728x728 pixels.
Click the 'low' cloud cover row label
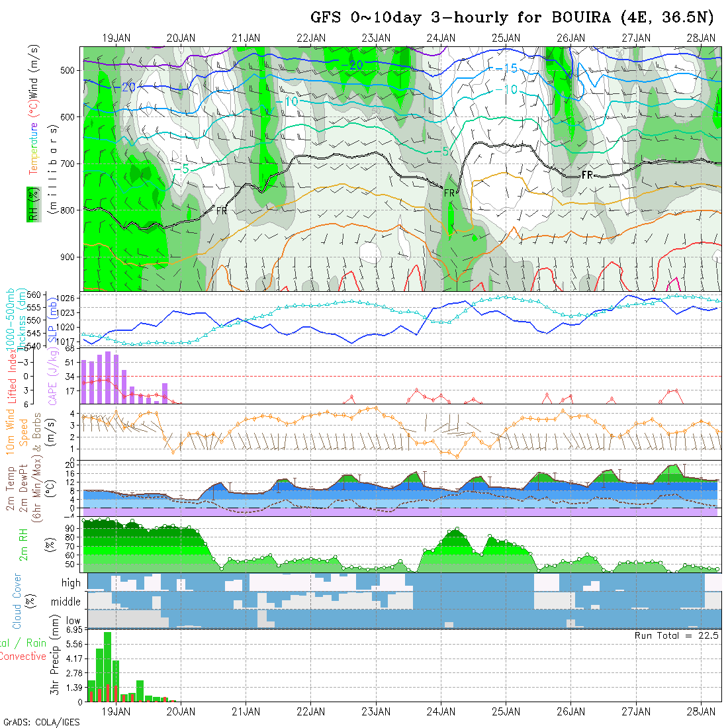point(73,621)
